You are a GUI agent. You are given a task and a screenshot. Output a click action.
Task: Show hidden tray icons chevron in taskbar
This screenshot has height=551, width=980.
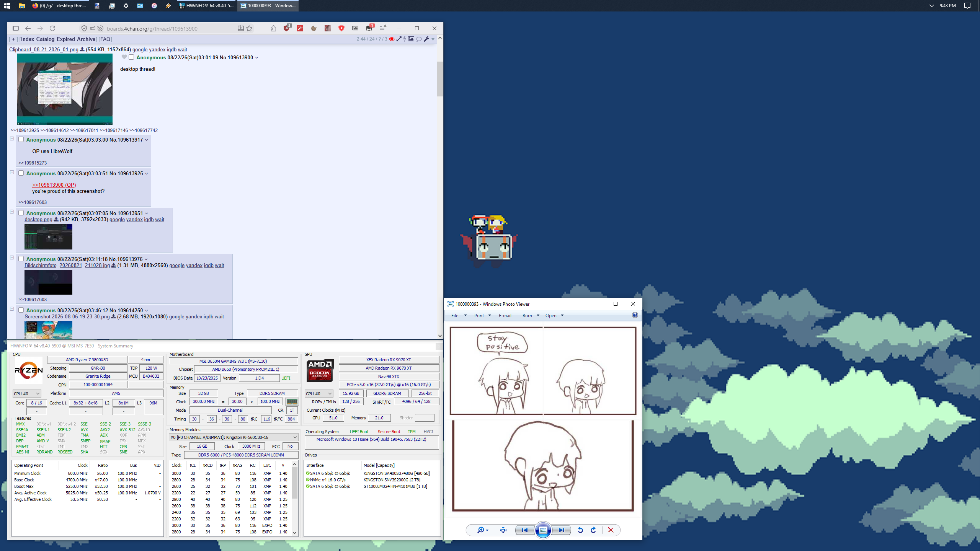click(931, 6)
